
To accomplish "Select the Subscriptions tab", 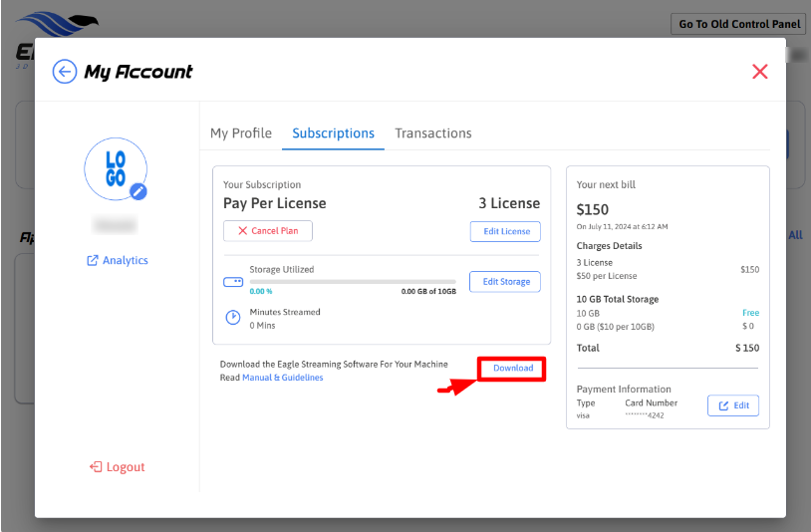I will tap(333, 133).
